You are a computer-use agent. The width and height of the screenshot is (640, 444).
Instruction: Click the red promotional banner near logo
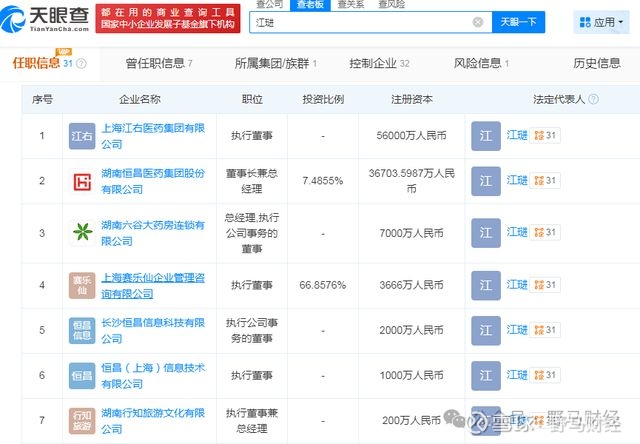pos(168,19)
